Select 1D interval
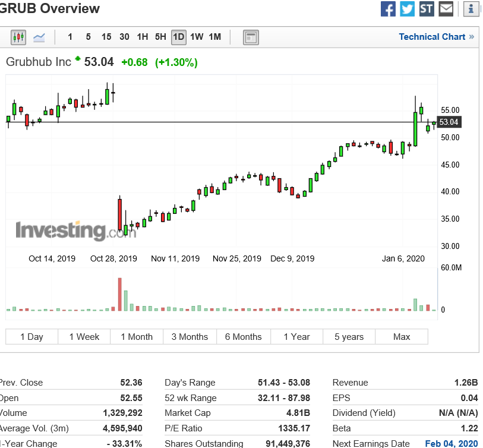Viewport: 483px width, 448px height. [x=179, y=37]
